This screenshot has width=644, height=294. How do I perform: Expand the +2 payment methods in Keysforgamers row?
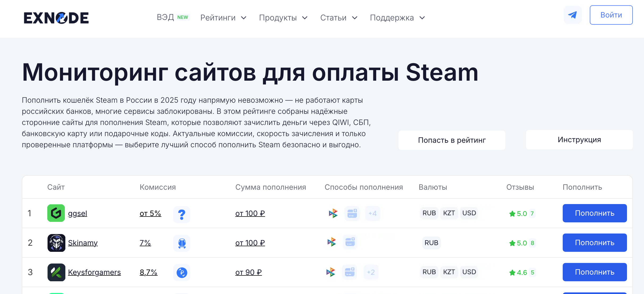click(371, 272)
